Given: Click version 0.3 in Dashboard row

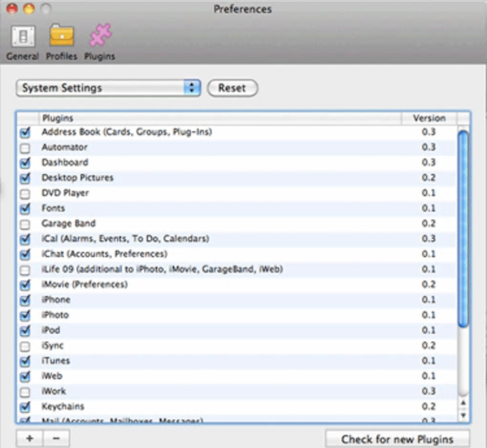Looking at the screenshot, I should (429, 162).
